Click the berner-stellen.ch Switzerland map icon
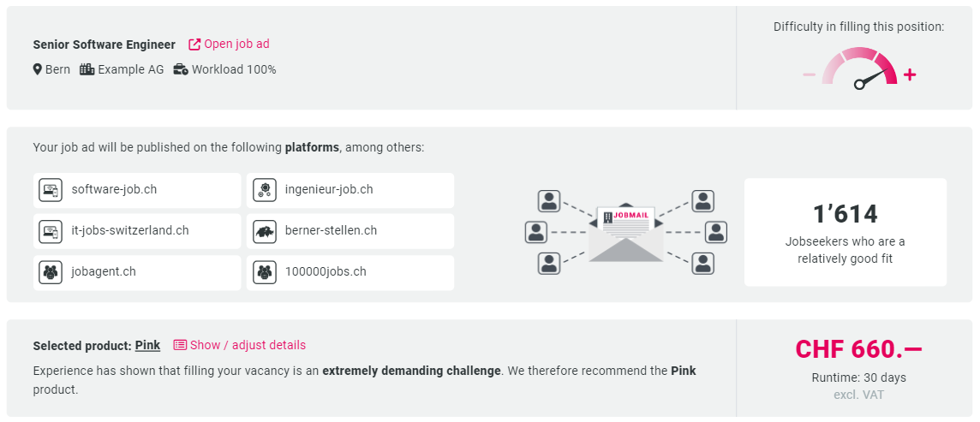The image size is (980, 422). 265,231
